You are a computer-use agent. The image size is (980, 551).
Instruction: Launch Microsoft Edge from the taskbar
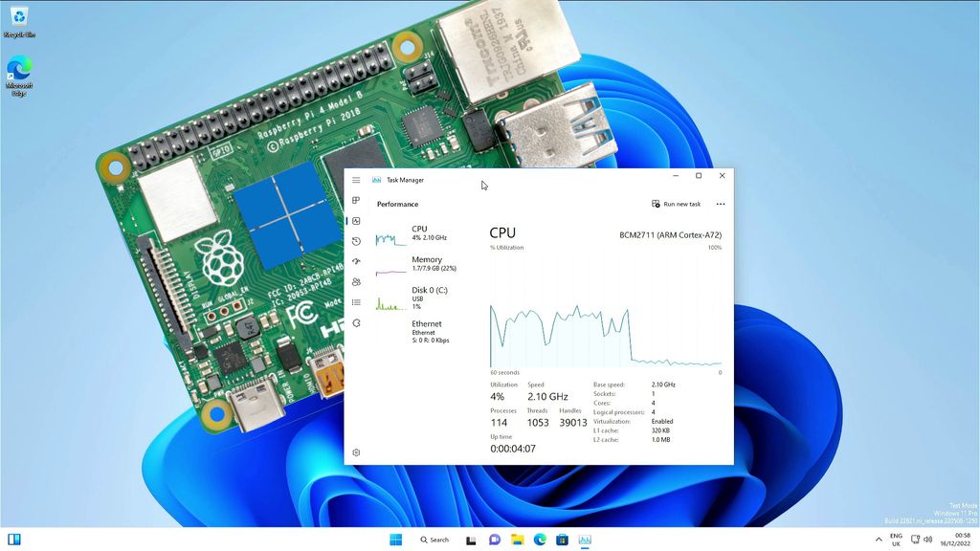[539, 540]
